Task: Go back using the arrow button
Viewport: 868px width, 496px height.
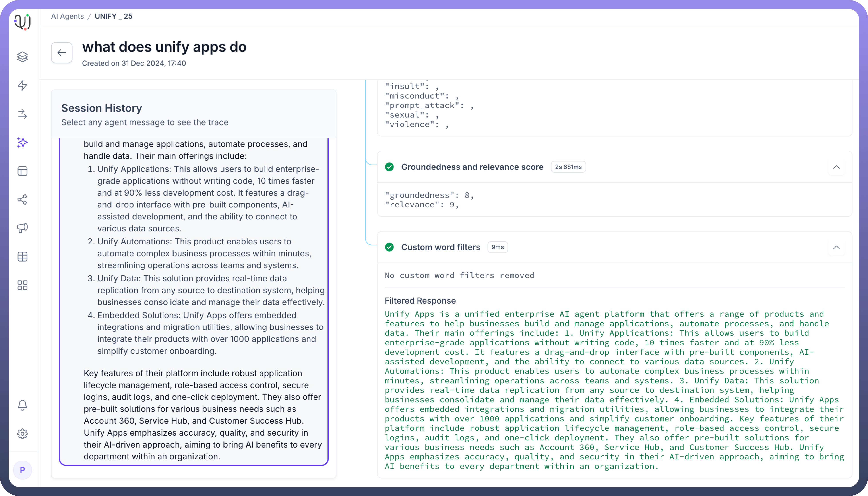Action: click(62, 53)
